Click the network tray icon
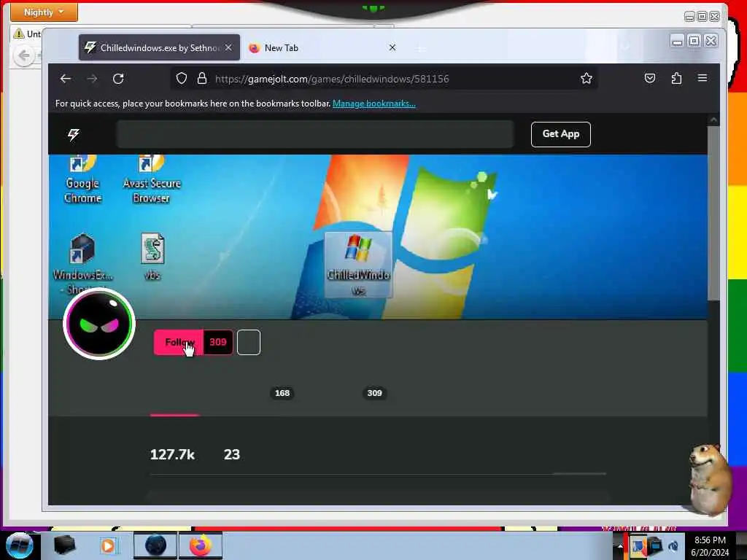The width and height of the screenshot is (747, 560). (x=656, y=546)
